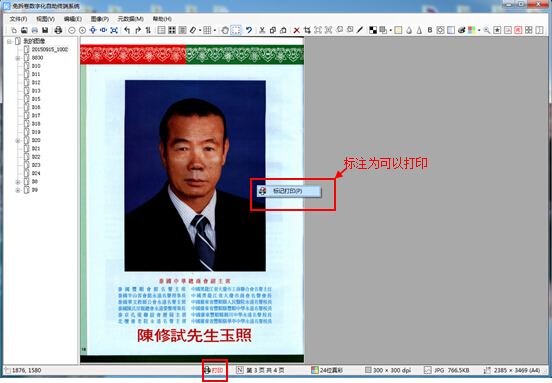This screenshot has height=383, width=552.
Task: Open the 文件(F) menu
Action: (18, 19)
